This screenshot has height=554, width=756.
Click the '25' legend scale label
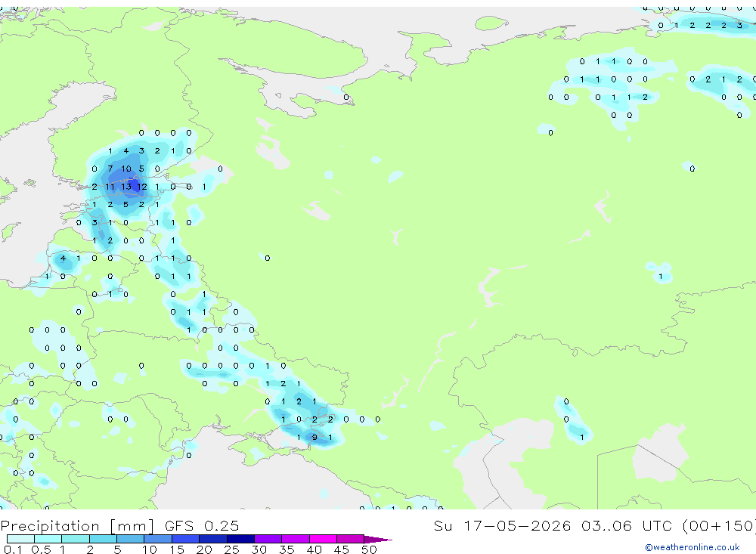(x=231, y=549)
